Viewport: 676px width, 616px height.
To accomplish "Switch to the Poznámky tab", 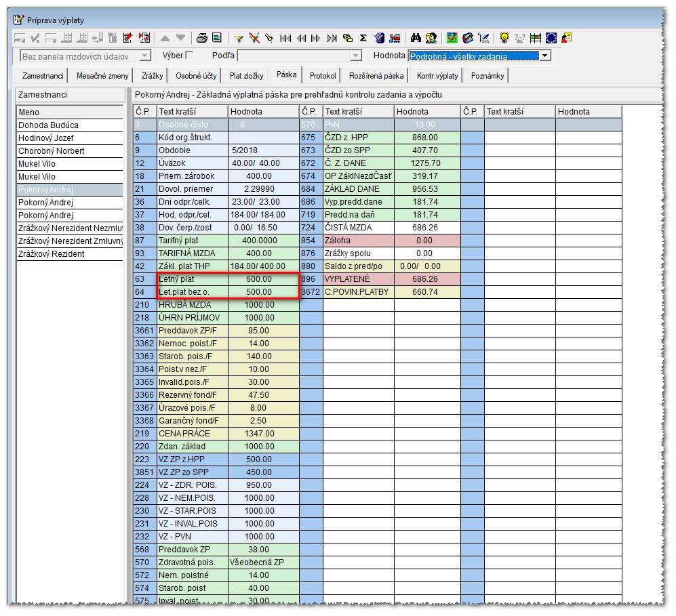I will [488, 76].
